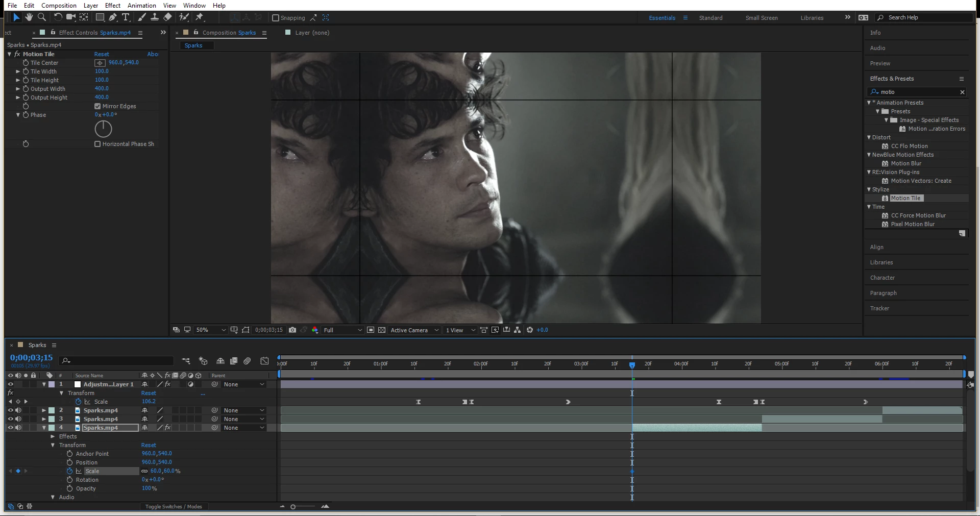Image resolution: width=980 pixels, height=516 pixels.
Task: Click the Toggle Switches / Modes button
Action: [174, 507]
